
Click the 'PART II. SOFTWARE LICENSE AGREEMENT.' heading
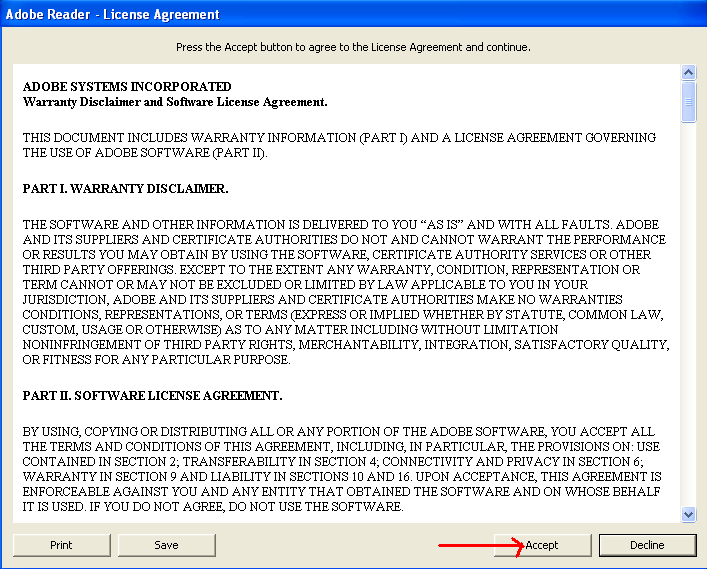click(152, 395)
